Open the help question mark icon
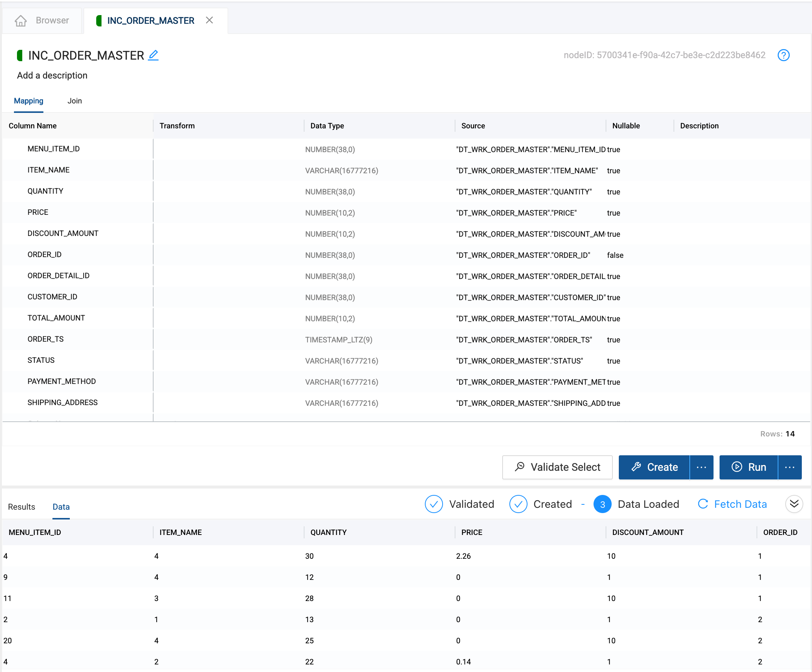The height and width of the screenshot is (672, 812). pos(783,55)
